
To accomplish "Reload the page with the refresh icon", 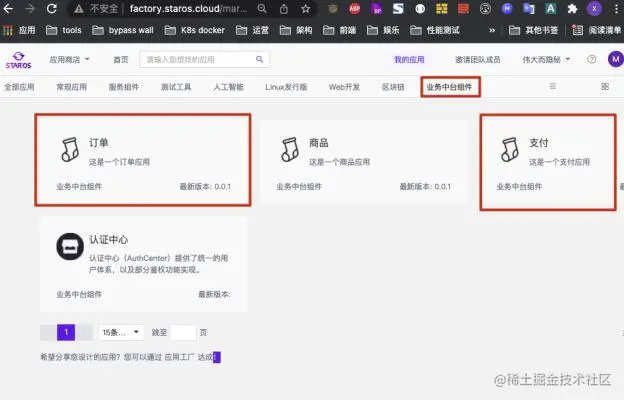I will coord(52,8).
